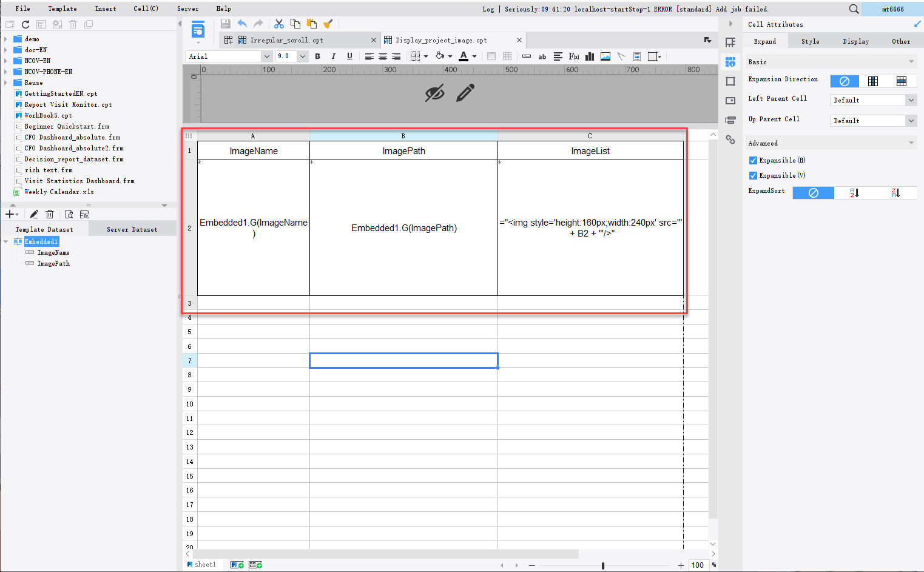Select the text widget 'ab' toolbar icon
Image resolution: width=924 pixels, height=572 pixels.
(542, 56)
